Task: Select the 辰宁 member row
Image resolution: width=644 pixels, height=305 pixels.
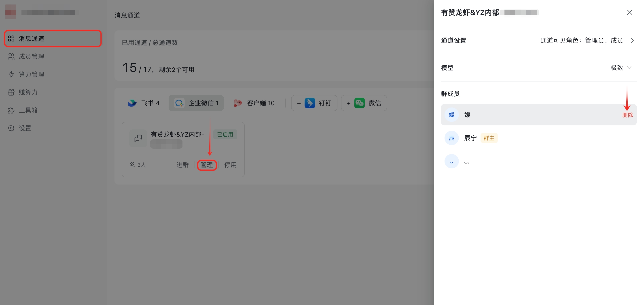Action: click(539, 138)
